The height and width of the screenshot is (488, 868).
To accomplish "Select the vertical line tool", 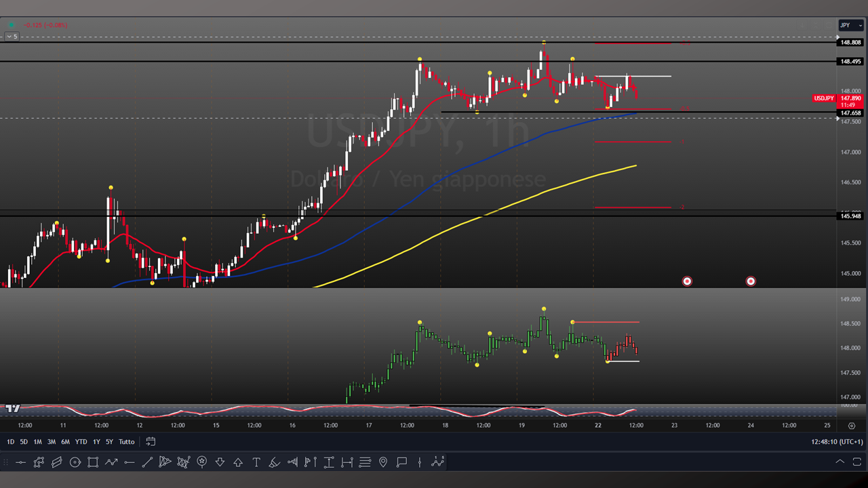I will (x=420, y=462).
